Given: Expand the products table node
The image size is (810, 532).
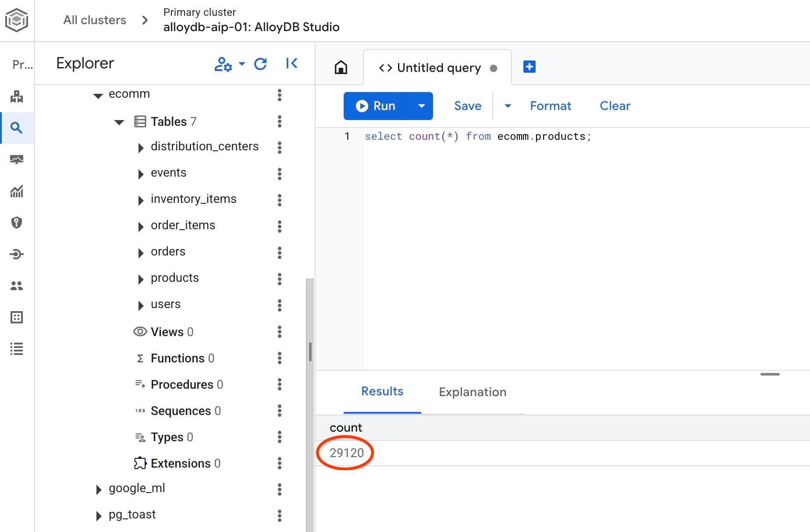Looking at the screenshot, I should (x=141, y=279).
